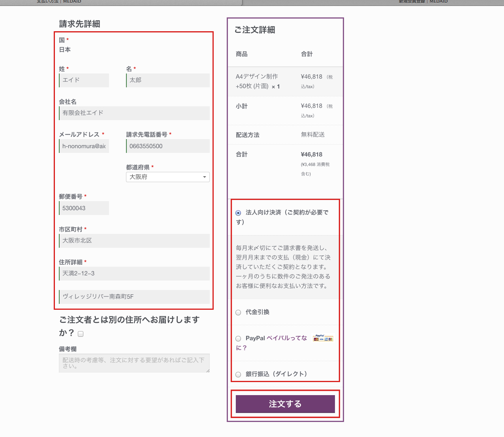Screen dimensions: 504x437
Task: Select the 法人向け決済 payment radio button
Action: pos(238,213)
